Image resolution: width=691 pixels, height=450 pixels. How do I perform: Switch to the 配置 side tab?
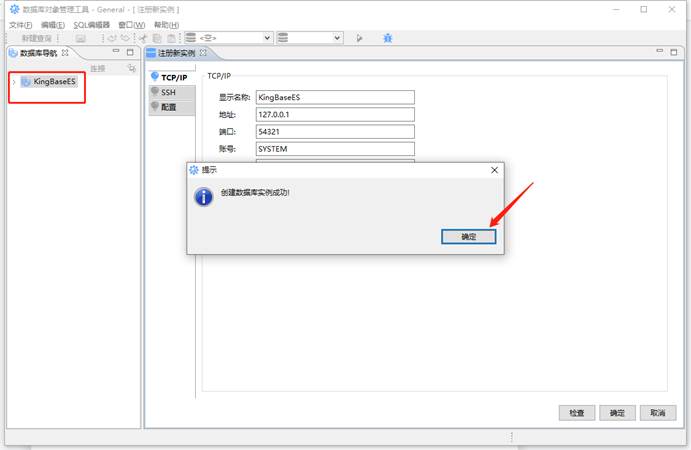[172, 107]
